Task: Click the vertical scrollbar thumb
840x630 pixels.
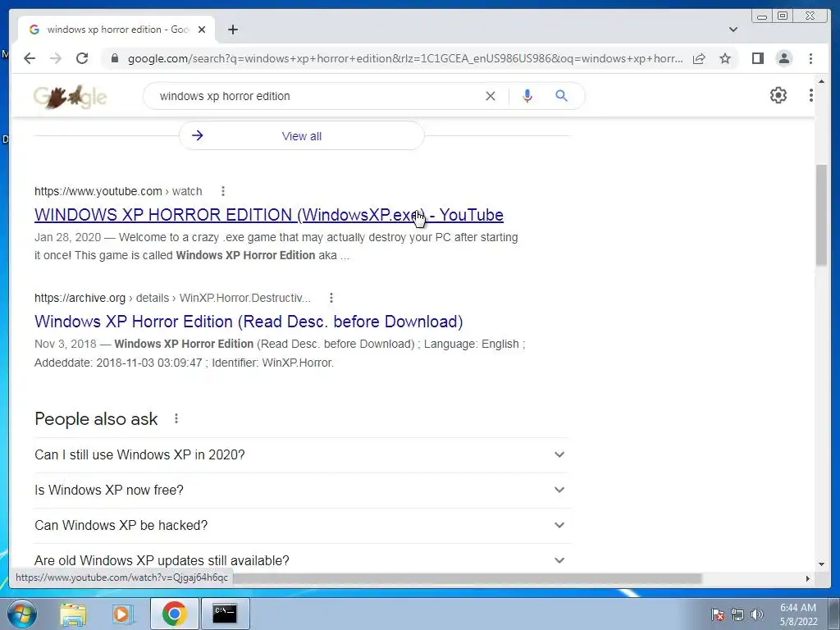Action: click(821, 215)
